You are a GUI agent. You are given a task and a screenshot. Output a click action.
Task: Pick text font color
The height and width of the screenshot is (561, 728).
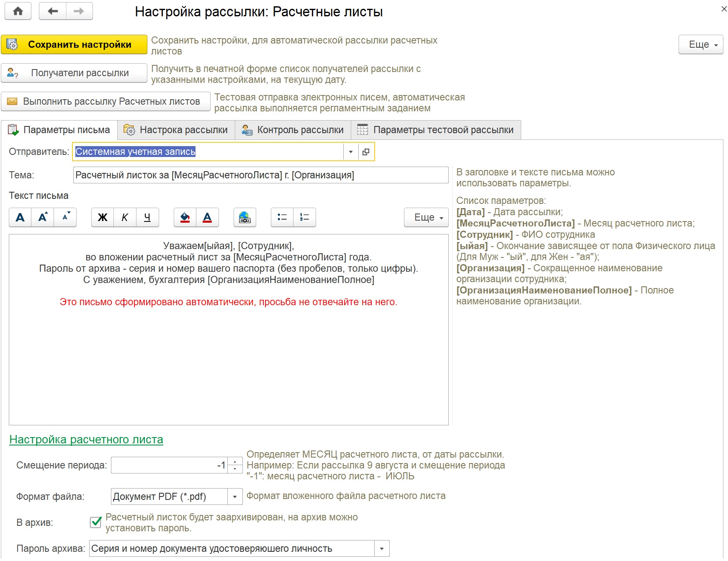208,217
